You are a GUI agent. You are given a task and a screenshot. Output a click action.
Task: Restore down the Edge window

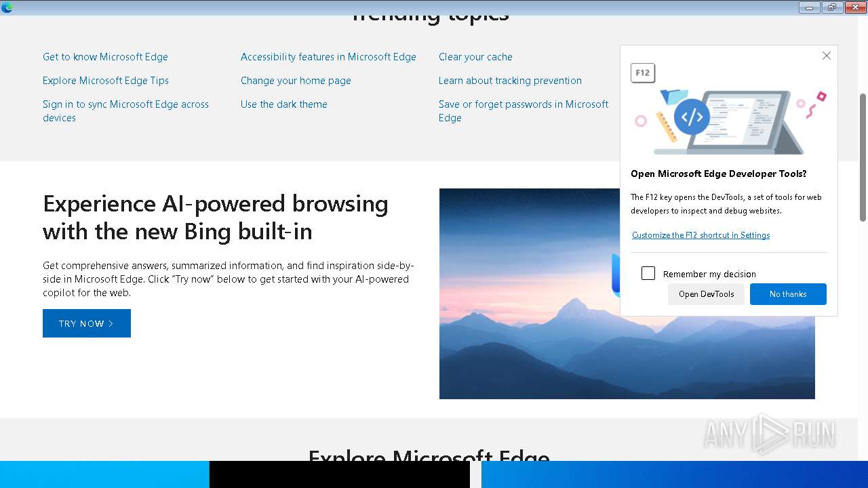coord(831,7)
